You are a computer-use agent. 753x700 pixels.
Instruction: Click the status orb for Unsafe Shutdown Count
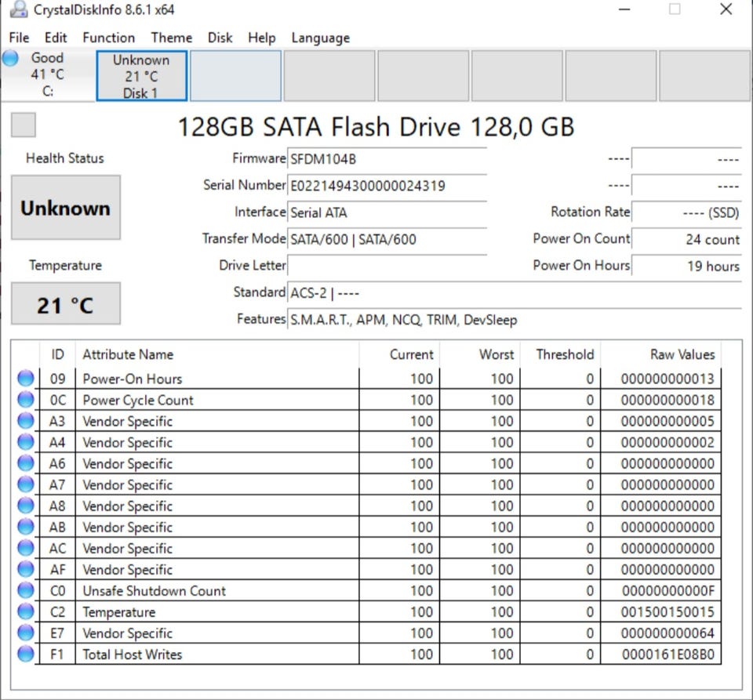[x=26, y=590]
